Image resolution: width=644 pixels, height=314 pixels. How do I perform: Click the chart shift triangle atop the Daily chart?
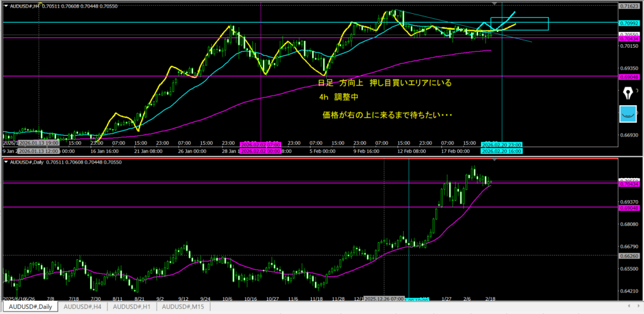pyautogui.click(x=496, y=160)
